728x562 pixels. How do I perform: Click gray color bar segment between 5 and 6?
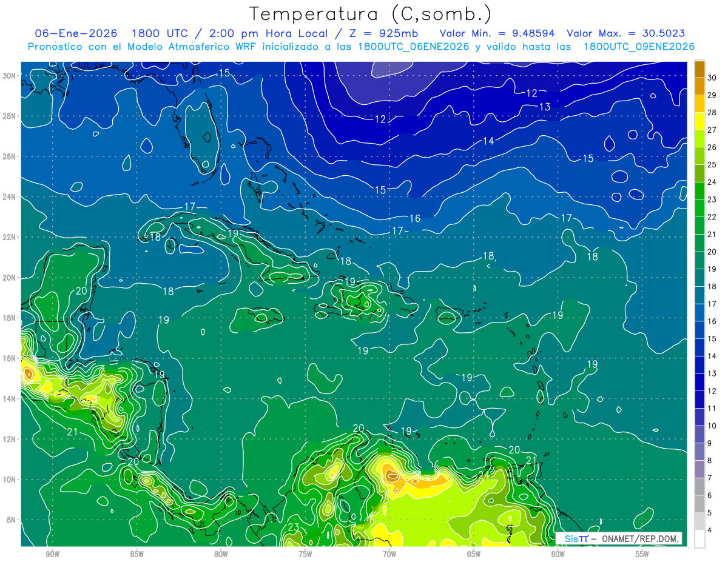pyautogui.click(x=699, y=504)
